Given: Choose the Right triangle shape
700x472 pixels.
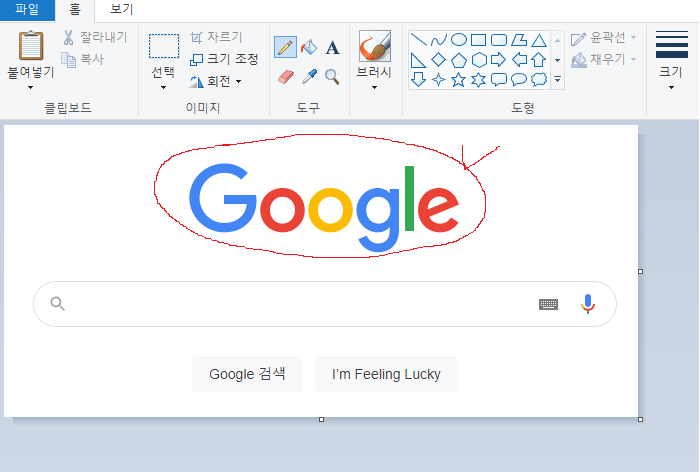Looking at the screenshot, I should point(418,60).
